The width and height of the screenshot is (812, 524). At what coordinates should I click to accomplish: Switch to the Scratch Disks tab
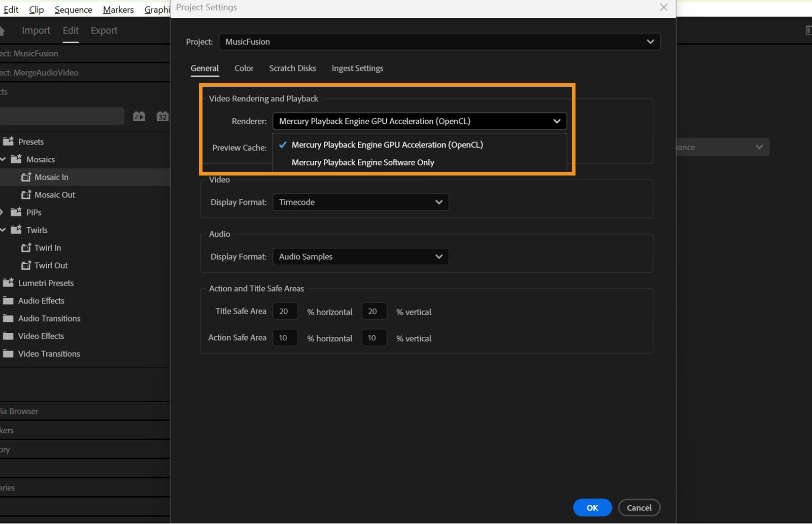[292, 68]
